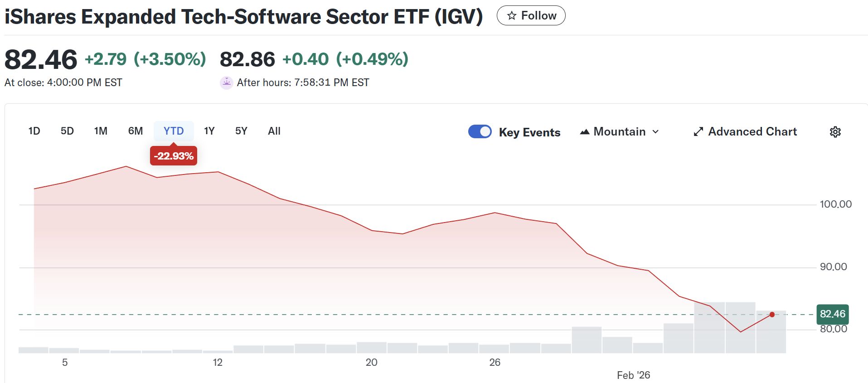This screenshot has width=868, height=383.
Task: Select the 1D time range
Action: click(34, 131)
